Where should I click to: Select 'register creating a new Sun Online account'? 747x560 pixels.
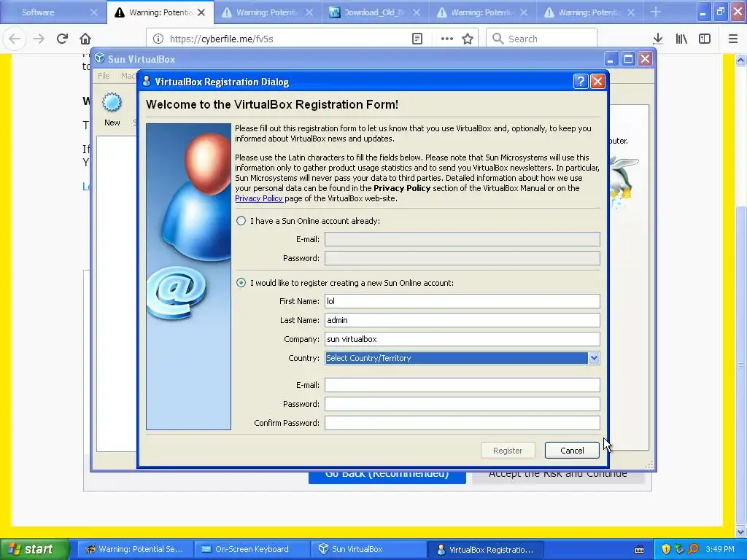point(241,283)
